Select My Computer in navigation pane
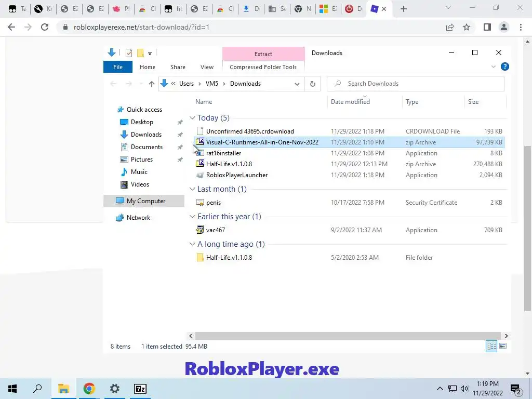 (x=144, y=201)
